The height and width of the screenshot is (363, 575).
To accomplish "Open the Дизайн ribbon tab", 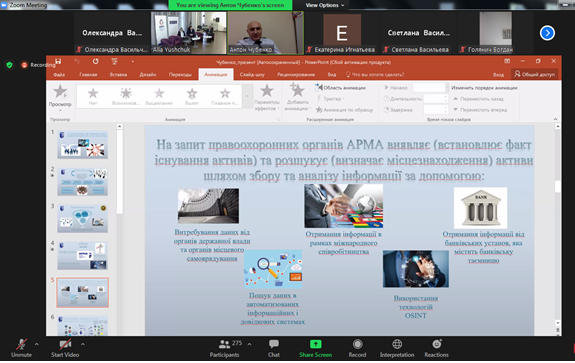I will pos(148,74).
